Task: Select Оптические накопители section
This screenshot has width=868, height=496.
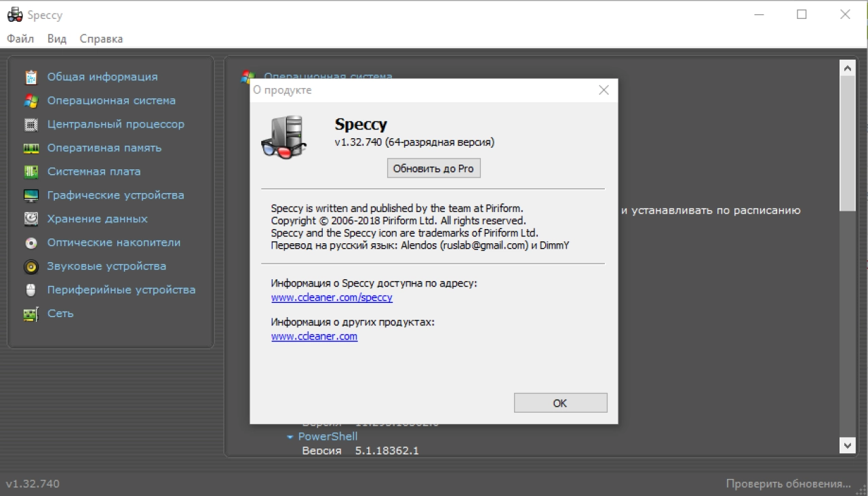Action: pyautogui.click(x=114, y=243)
